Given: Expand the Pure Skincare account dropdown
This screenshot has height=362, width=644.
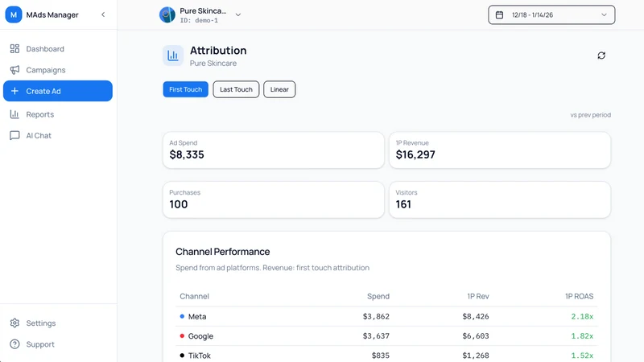Looking at the screenshot, I should point(237,14).
